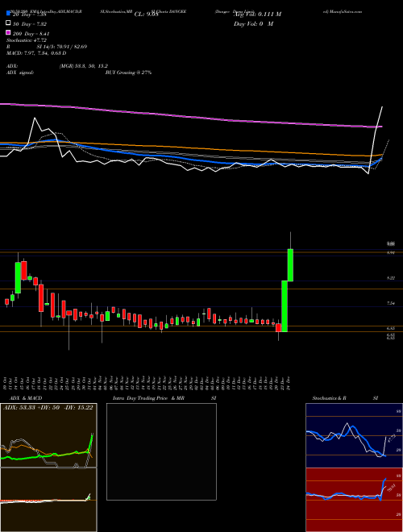Click the last date label on x-axis
Image resolution: width=403 pixels, height=532 pixels.
[x=288, y=382]
